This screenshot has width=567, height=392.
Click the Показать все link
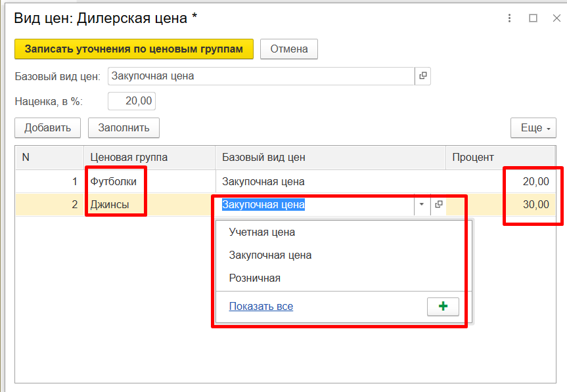coord(261,306)
